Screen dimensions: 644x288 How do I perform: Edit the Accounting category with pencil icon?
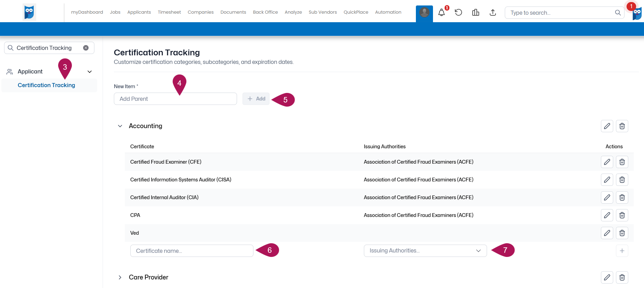click(x=607, y=126)
